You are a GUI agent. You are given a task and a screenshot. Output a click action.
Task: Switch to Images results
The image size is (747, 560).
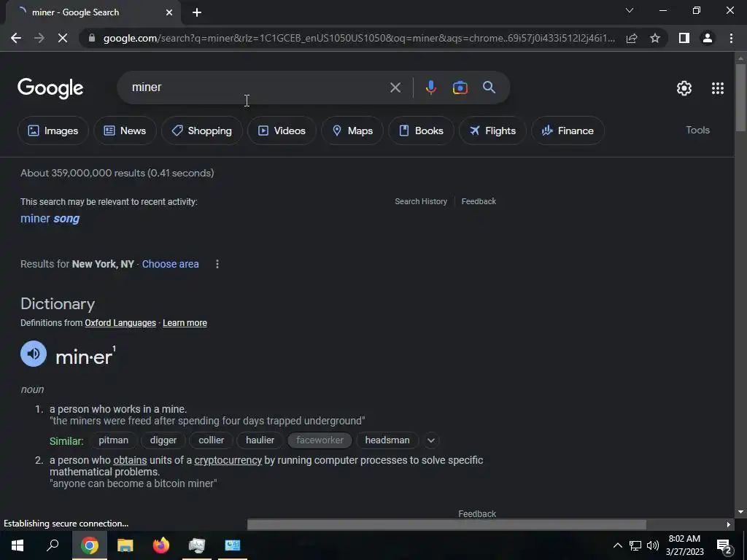click(x=53, y=131)
